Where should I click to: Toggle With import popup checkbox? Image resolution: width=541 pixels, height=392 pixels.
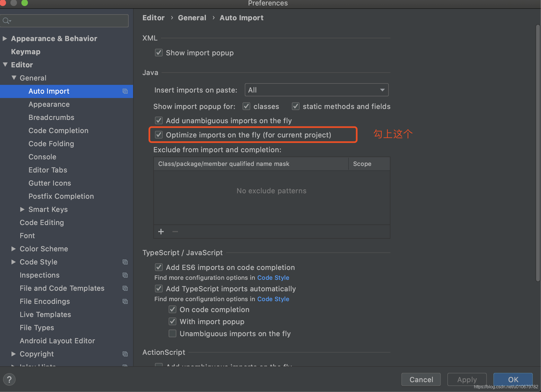pos(172,321)
